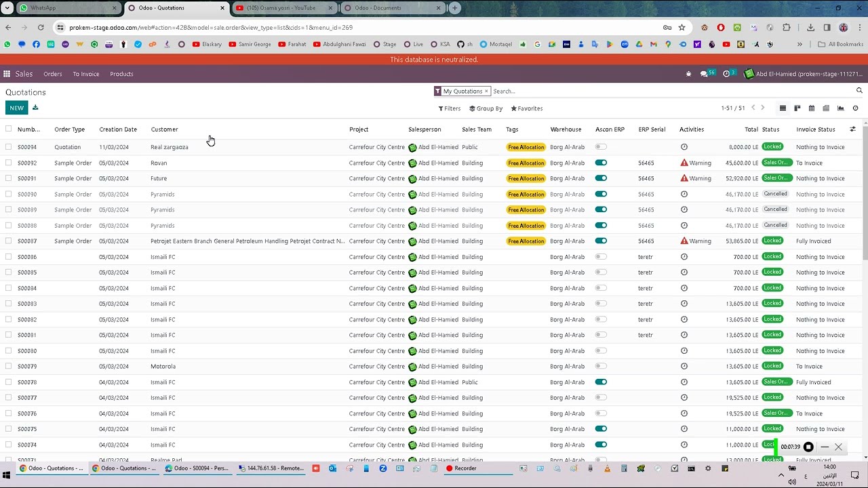This screenshot has height=488, width=868.
Task: Click activity clock for S00086 row
Action: (684, 257)
